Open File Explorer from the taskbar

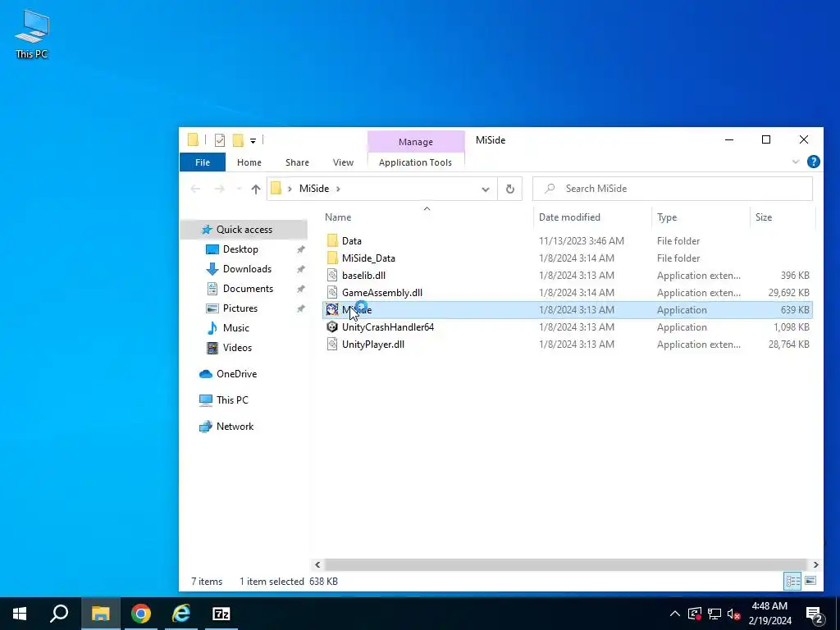tap(100, 614)
